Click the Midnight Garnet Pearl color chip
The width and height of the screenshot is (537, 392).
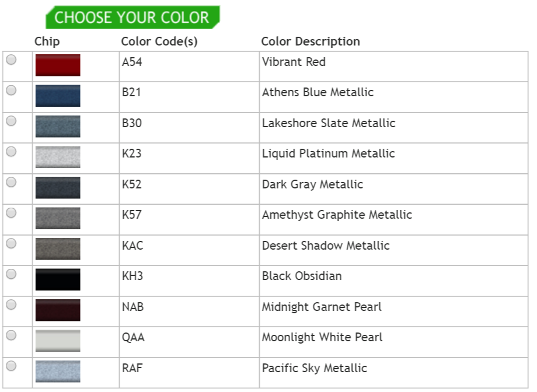click(x=58, y=310)
